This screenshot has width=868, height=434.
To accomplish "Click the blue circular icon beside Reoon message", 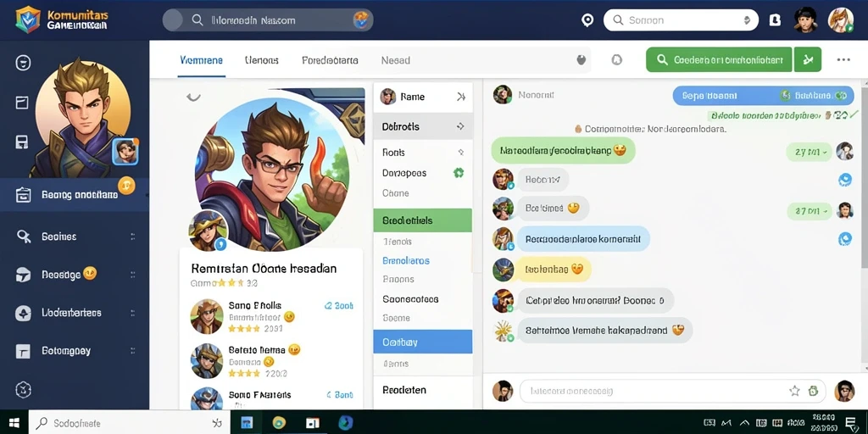I will click(x=845, y=180).
